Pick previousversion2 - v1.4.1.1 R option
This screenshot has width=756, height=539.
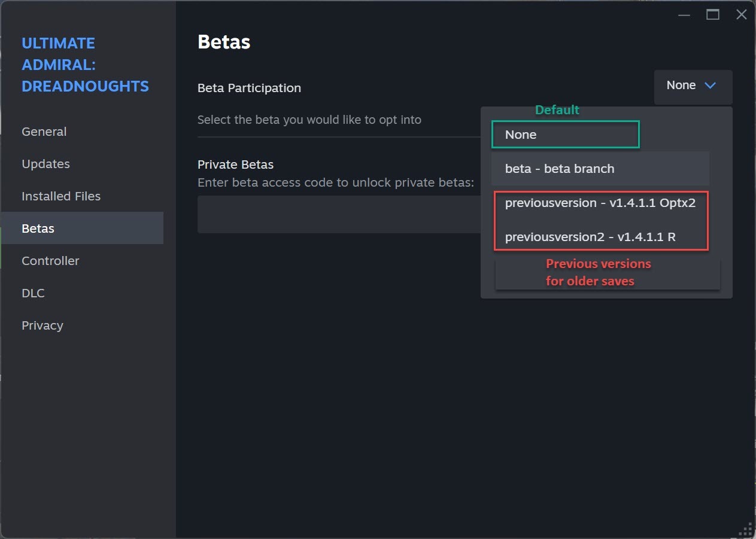(x=600, y=237)
